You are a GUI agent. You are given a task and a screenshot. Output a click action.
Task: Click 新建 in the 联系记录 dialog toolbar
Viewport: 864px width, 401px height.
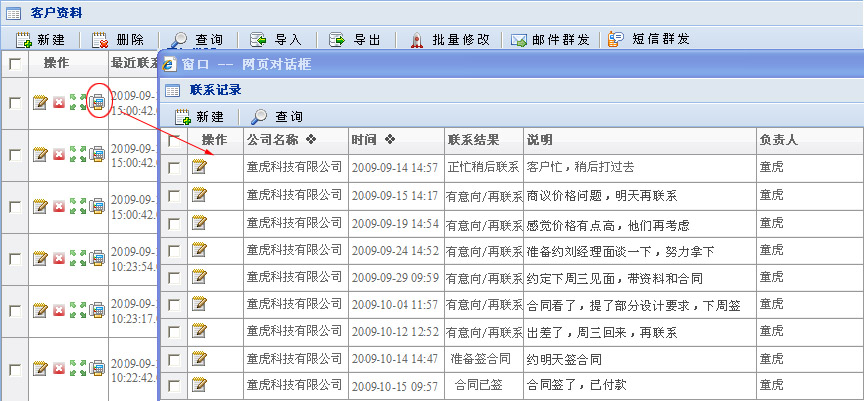[199, 117]
